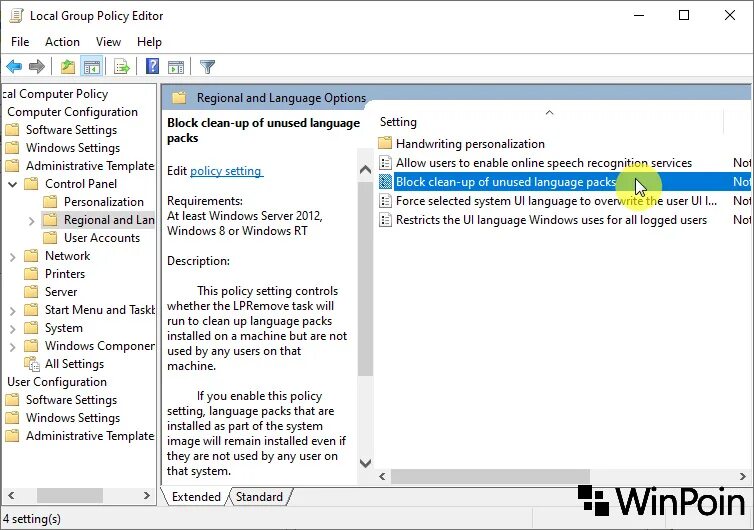The width and height of the screenshot is (754, 530).
Task: Click icon of Restricts the UI language setting
Action: click(x=385, y=220)
